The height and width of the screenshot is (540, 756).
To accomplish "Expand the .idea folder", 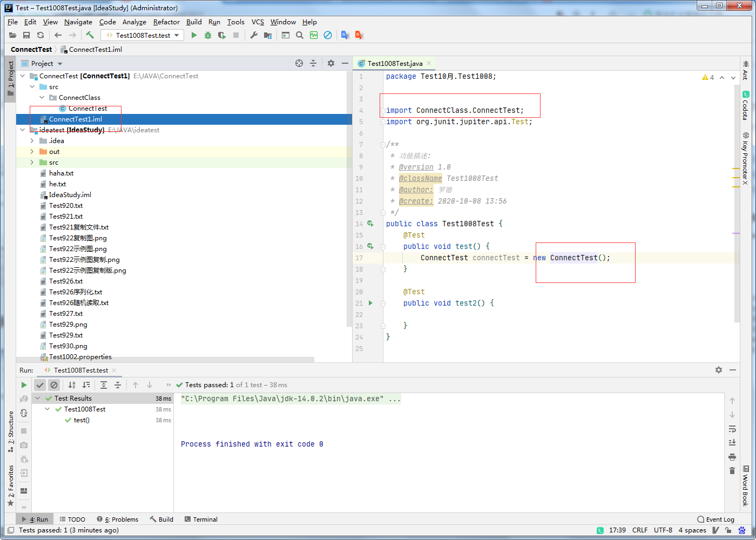I will [x=32, y=141].
